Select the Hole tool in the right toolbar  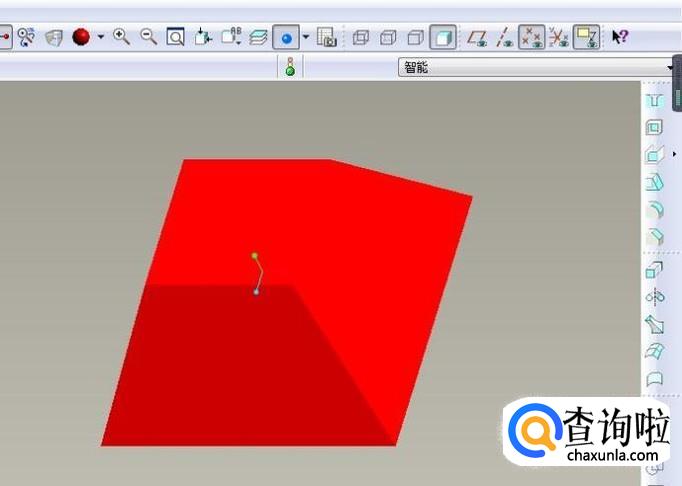click(x=655, y=101)
